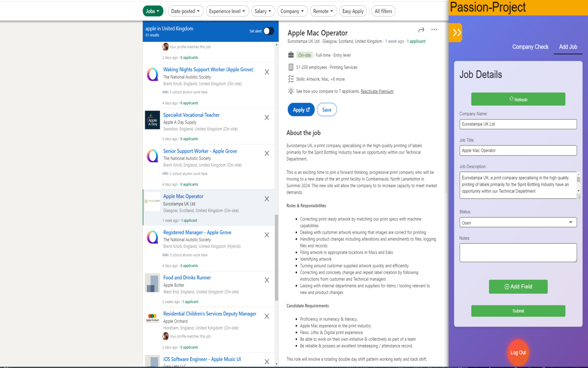Image resolution: width=588 pixels, height=368 pixels.
Task: Dismiss the Food and Drinks Runner listing
Action: pos(267,280)
